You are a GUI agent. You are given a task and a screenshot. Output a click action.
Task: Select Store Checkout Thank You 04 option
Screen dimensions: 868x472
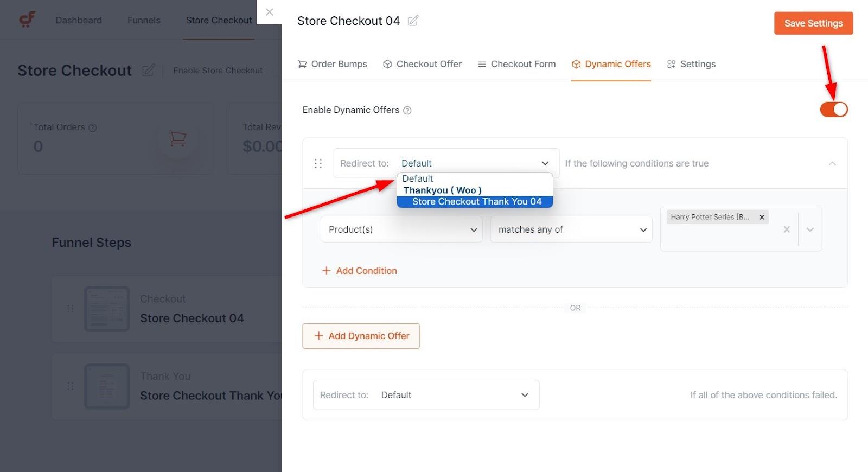[x=475, y=202]
